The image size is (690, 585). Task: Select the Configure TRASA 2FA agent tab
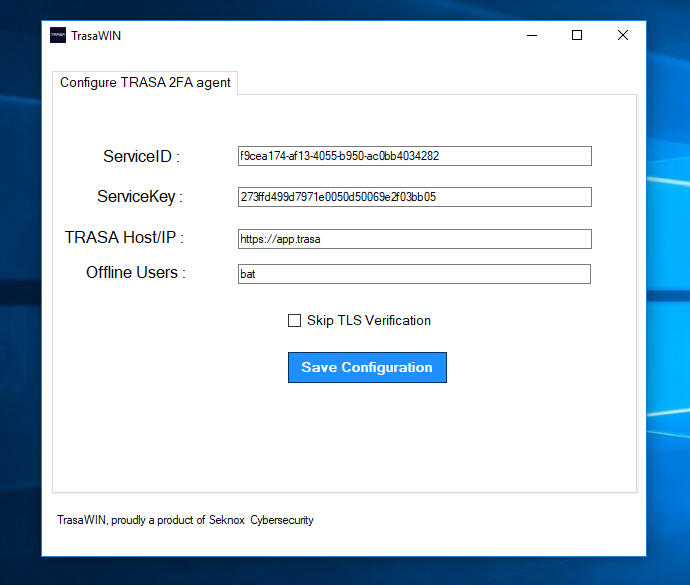coord(145,83)
